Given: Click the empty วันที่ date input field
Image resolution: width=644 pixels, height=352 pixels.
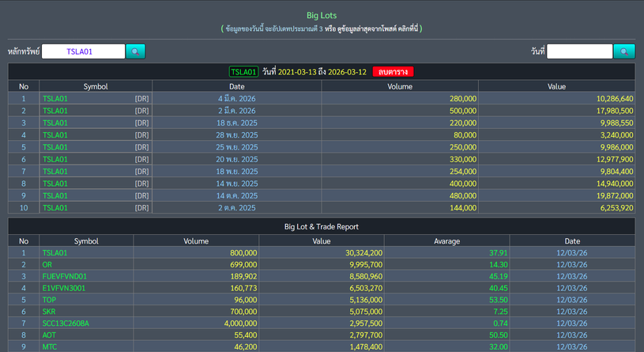Looking at the screenshot, I should 579,51.
